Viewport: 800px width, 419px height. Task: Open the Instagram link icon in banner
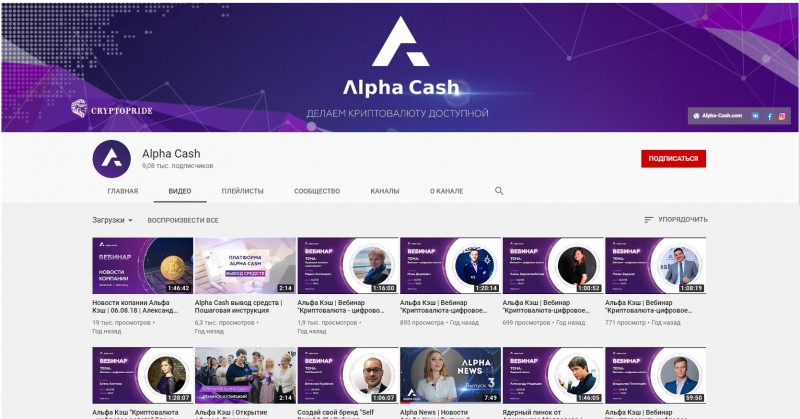tap(782, 116)
